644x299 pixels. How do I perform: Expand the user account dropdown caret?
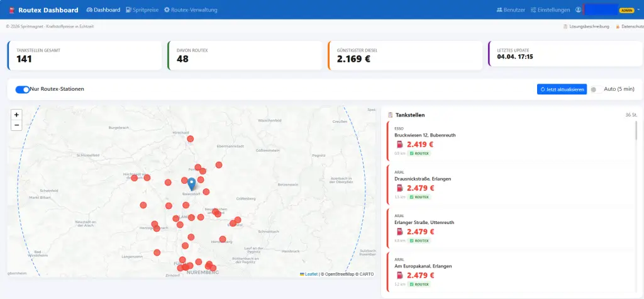point(638,10)
